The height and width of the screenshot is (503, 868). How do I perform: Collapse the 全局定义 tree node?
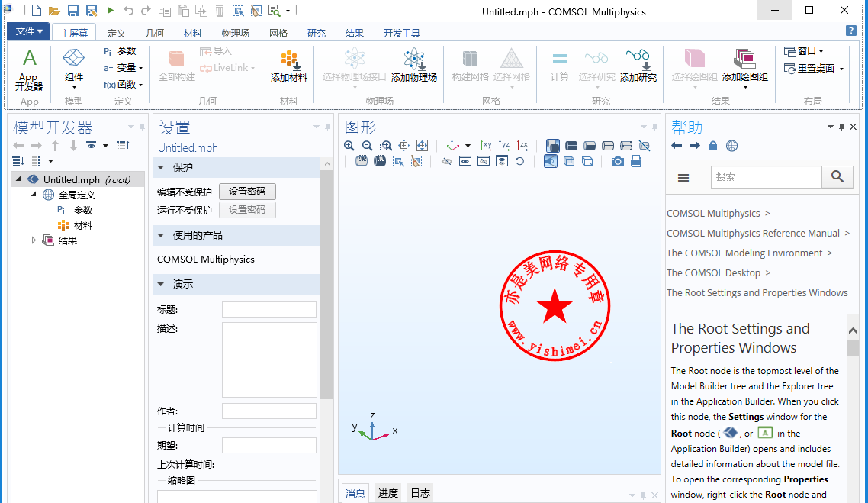34,195
